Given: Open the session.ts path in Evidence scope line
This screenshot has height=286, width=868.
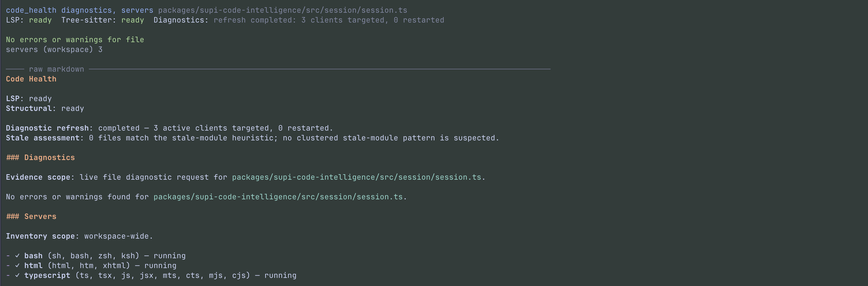Looking at the screenshot, I should 356,177.
